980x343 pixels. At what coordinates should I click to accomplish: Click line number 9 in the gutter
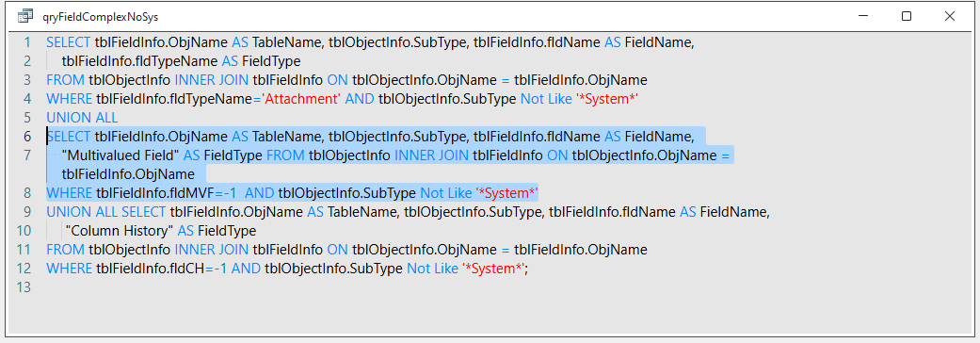click(27, 212)
